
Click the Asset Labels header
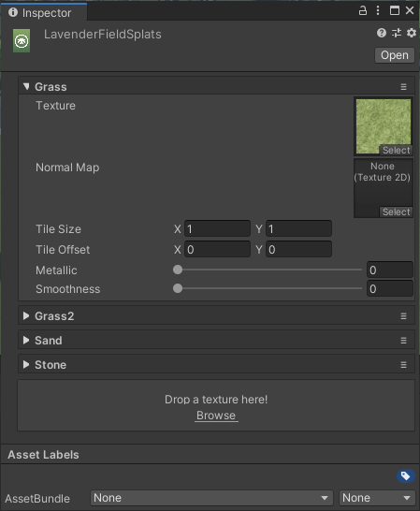[43, 455]
